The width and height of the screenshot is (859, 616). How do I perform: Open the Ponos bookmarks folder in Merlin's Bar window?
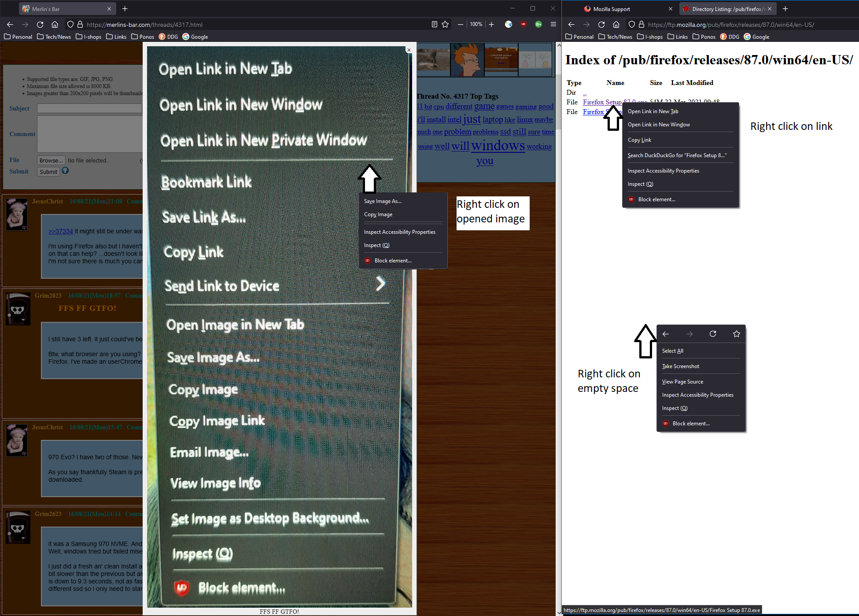(143, 37)
